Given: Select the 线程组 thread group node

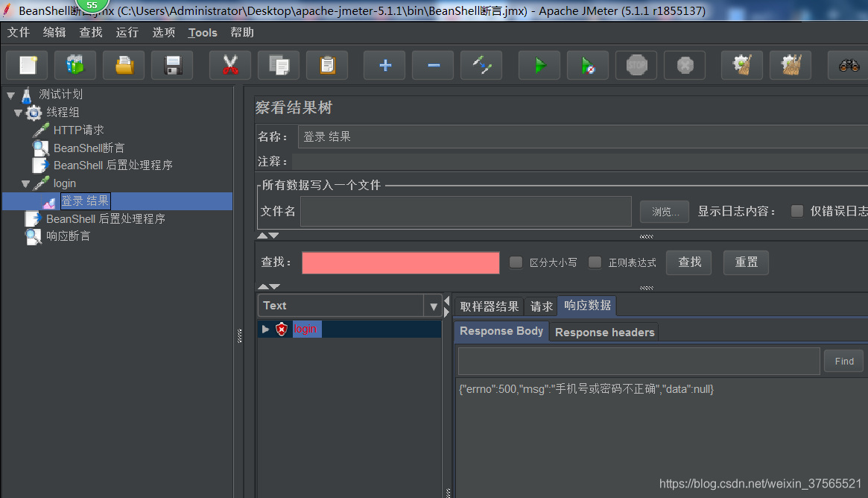Looking at the screenshot, I should point(63,113).
